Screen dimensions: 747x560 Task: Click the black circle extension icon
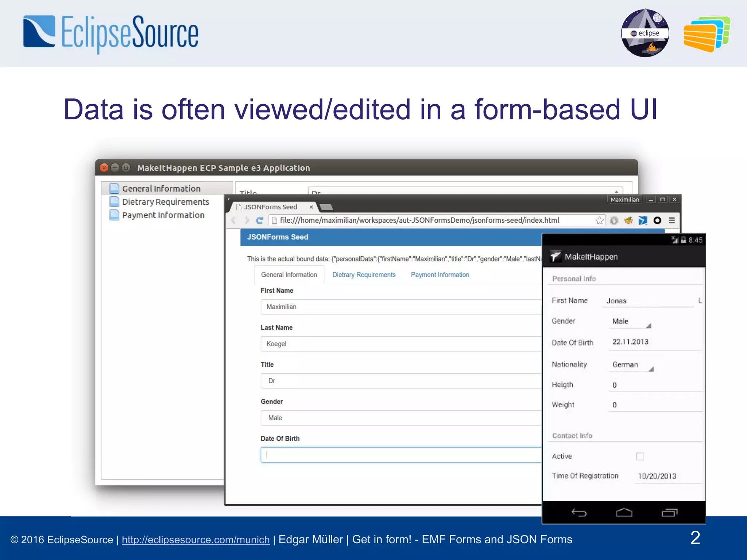(657, 221)
